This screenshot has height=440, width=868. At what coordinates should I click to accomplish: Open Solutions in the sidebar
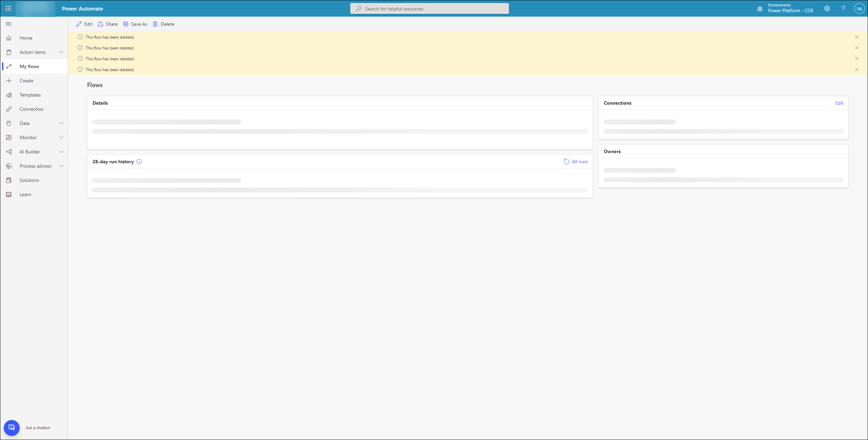click(34, 180)
